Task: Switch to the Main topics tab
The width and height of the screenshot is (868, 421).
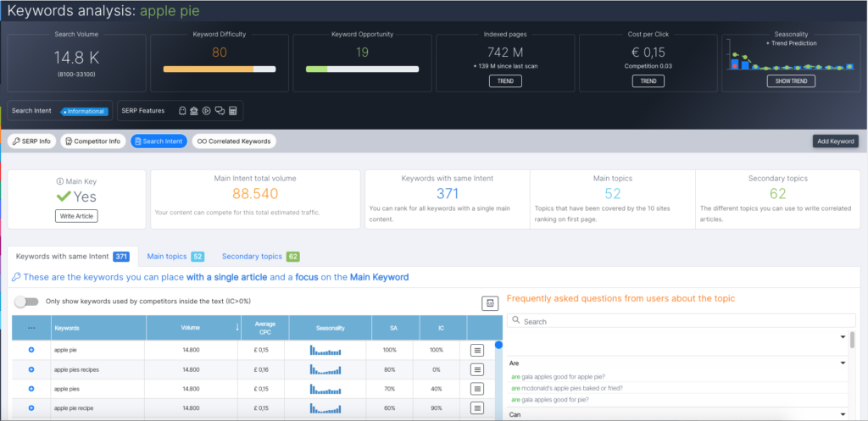Action: 175,256
